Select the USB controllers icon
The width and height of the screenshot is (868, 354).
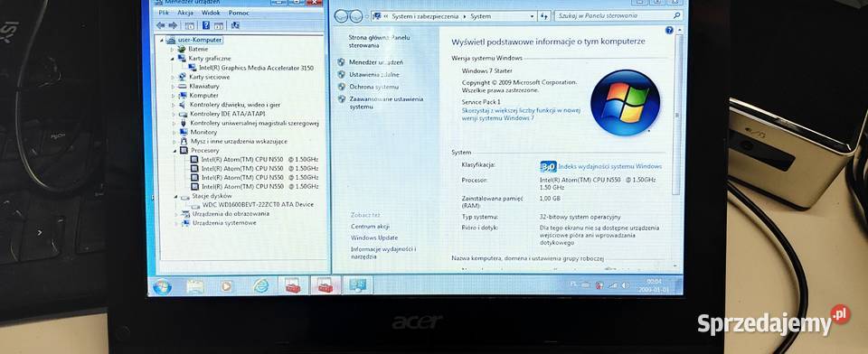[184, 123]
